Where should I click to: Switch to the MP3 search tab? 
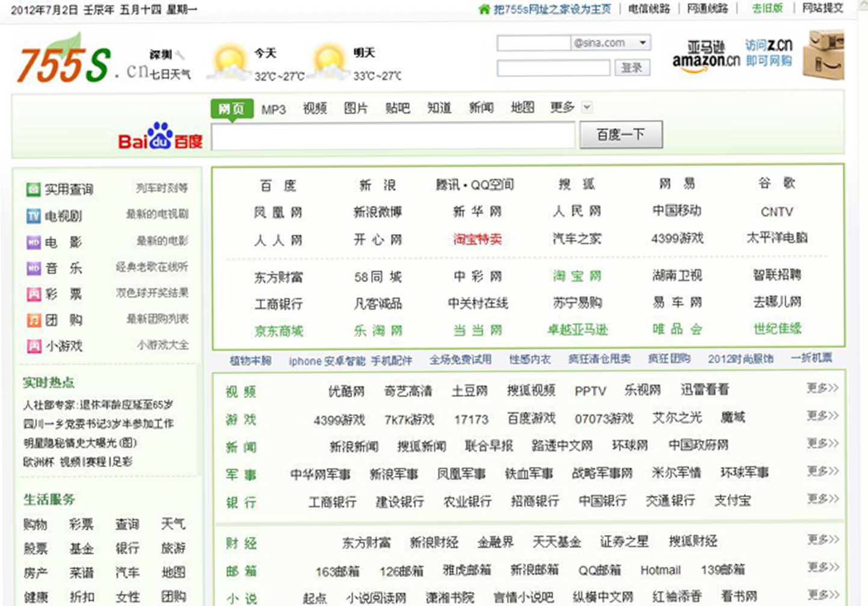click(272, 108)
